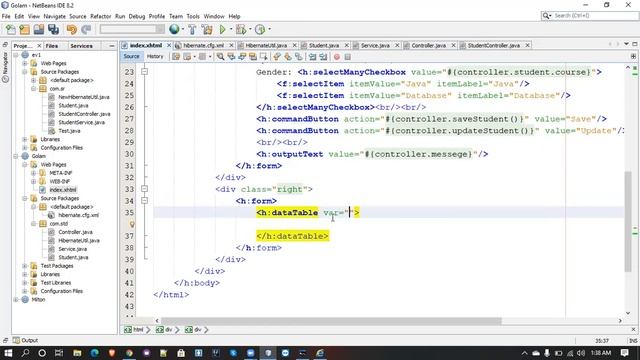Minimize the Projects panel
Screen dimensions: 640x360
(x=112, y=46)
